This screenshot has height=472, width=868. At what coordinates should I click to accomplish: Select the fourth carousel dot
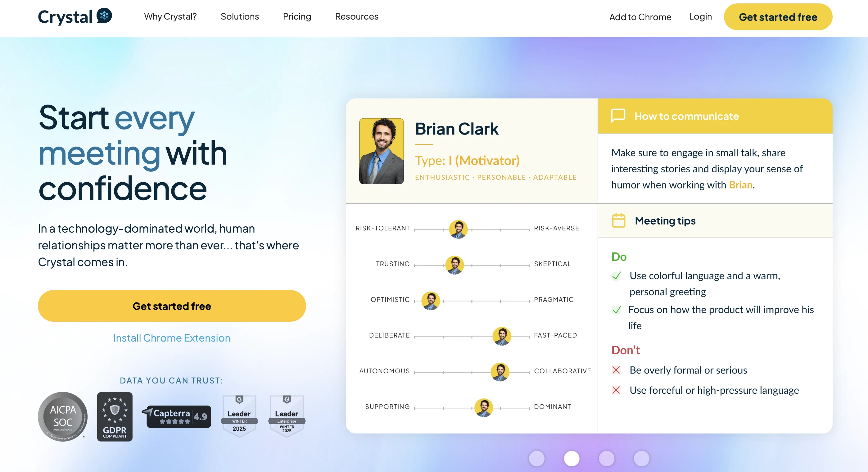642,459
